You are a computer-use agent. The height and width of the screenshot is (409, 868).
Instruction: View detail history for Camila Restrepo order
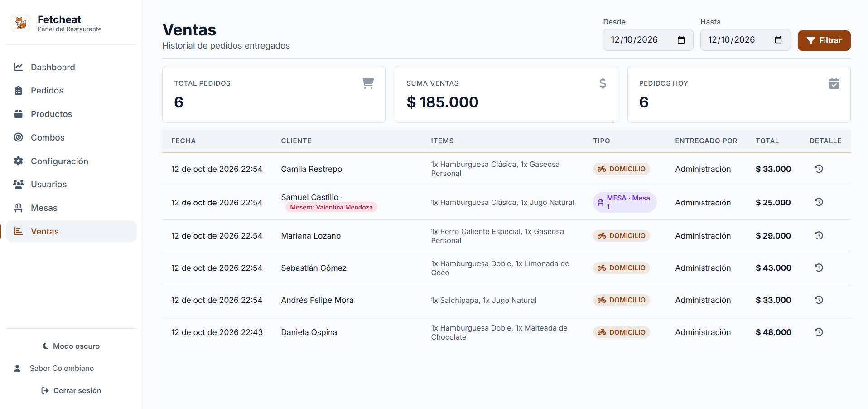point(819,169)
